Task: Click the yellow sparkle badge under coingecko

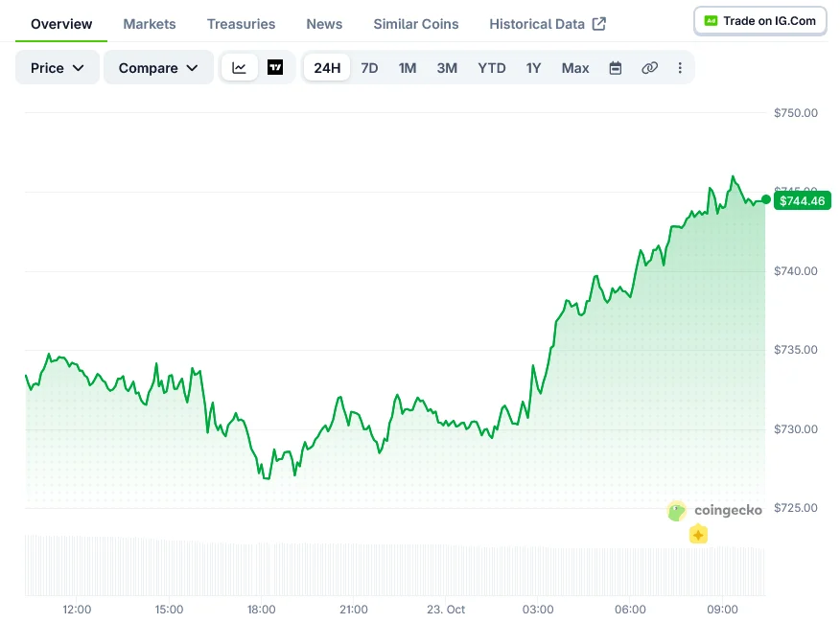Action: click(698, 535)
